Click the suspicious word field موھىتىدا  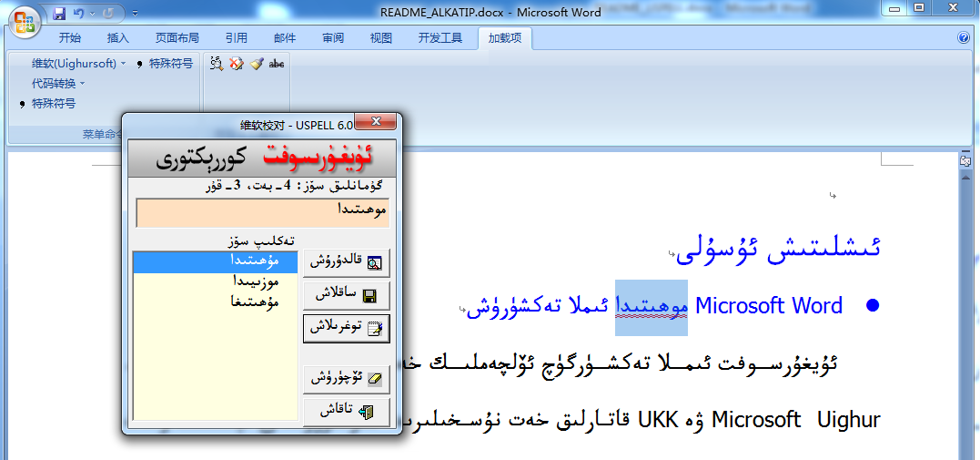coord(262,213)
